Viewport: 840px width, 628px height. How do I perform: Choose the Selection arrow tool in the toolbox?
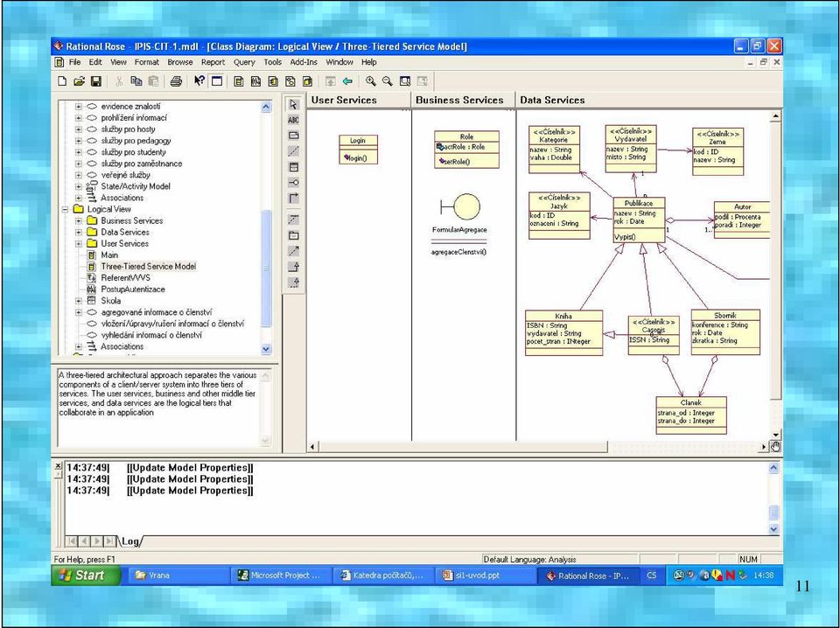pos(294,104)
